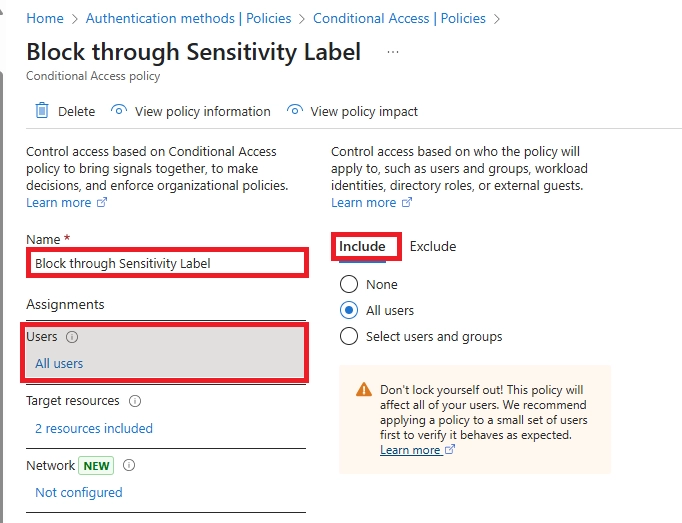682x523 pixels.
Task: Open the Not configured Network link
Action: click(x=79, y=492)
